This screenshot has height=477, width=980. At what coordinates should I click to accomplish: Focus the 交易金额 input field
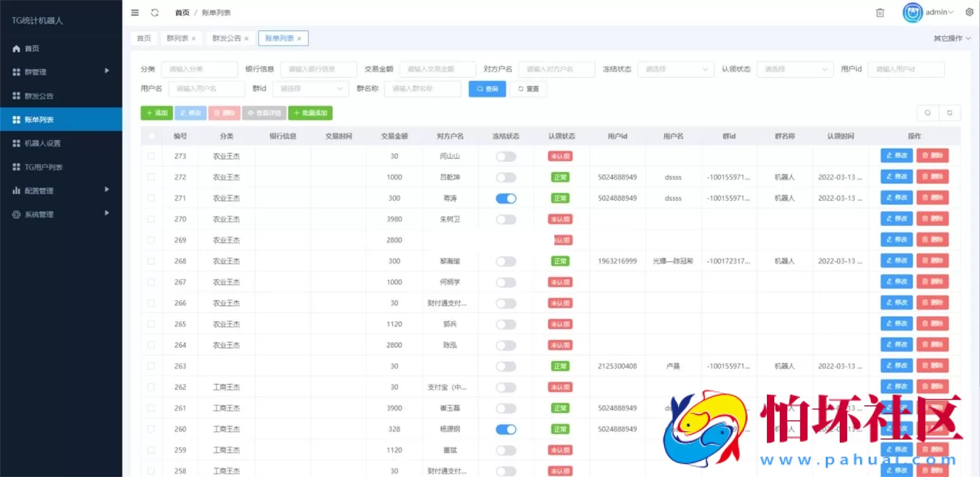click(437, 69)
